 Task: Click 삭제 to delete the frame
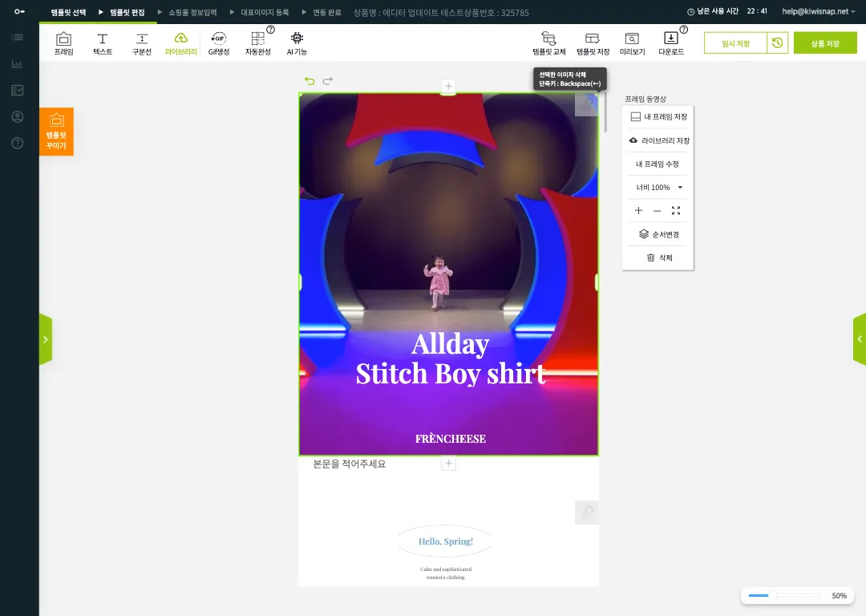(x=659, y=257)
